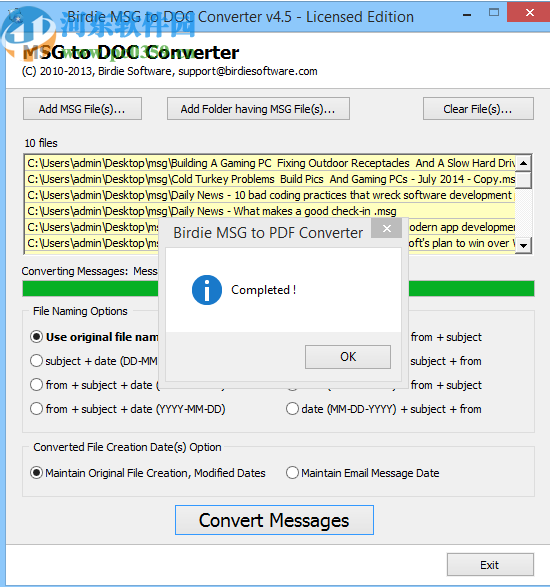
Task: Click the Add MSG File(s)... button
Action: (82, 109)
